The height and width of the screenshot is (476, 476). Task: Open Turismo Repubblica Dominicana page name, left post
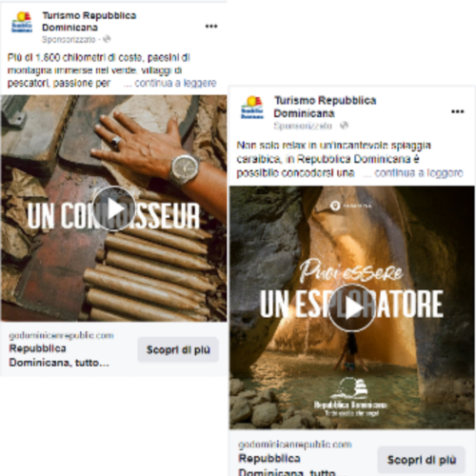point(89,21)
